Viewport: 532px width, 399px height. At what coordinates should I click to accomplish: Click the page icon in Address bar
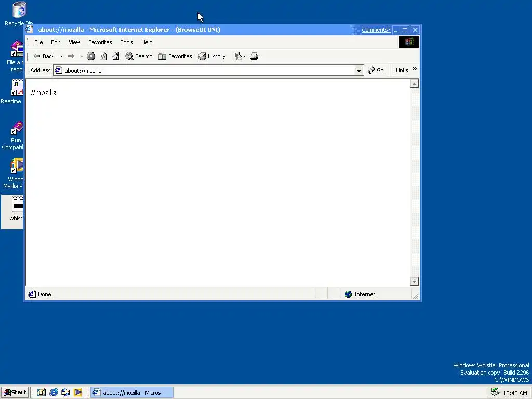pyautogui.click(x=59, y=71)
